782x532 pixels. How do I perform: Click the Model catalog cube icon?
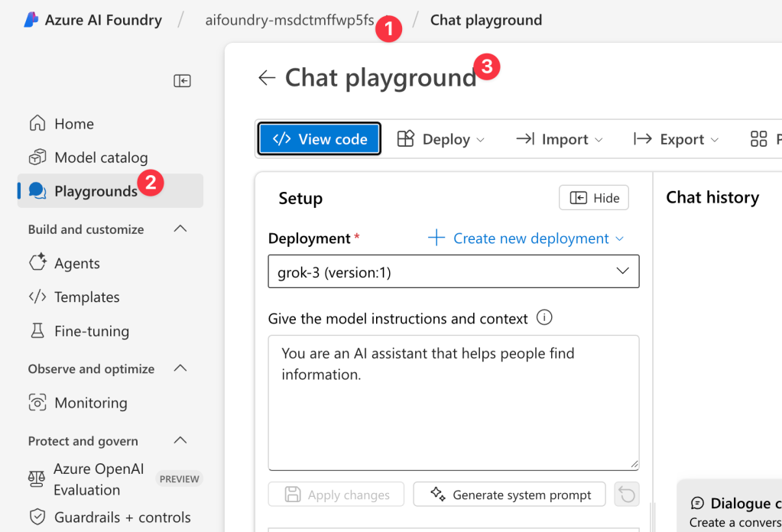[37, 157]
